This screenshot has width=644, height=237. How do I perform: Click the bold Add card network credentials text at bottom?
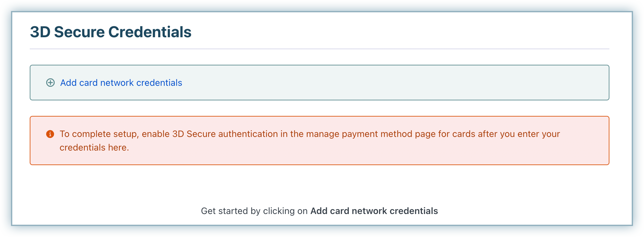coord(374,211)
